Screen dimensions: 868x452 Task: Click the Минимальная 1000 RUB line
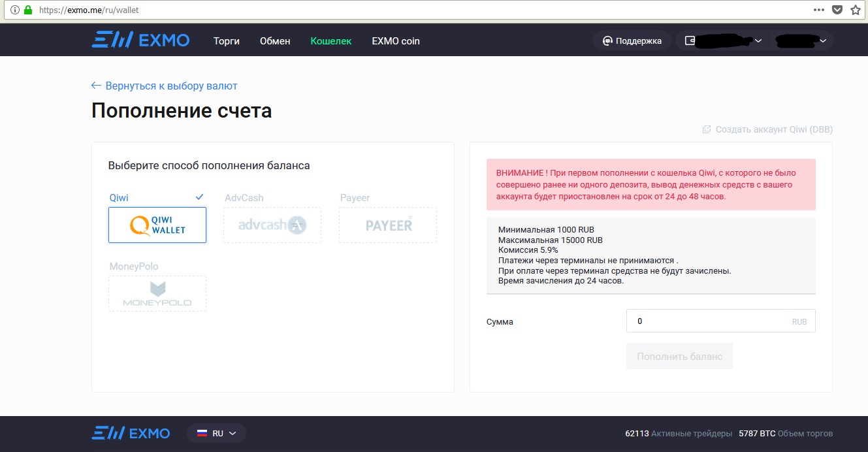[546, 230]
